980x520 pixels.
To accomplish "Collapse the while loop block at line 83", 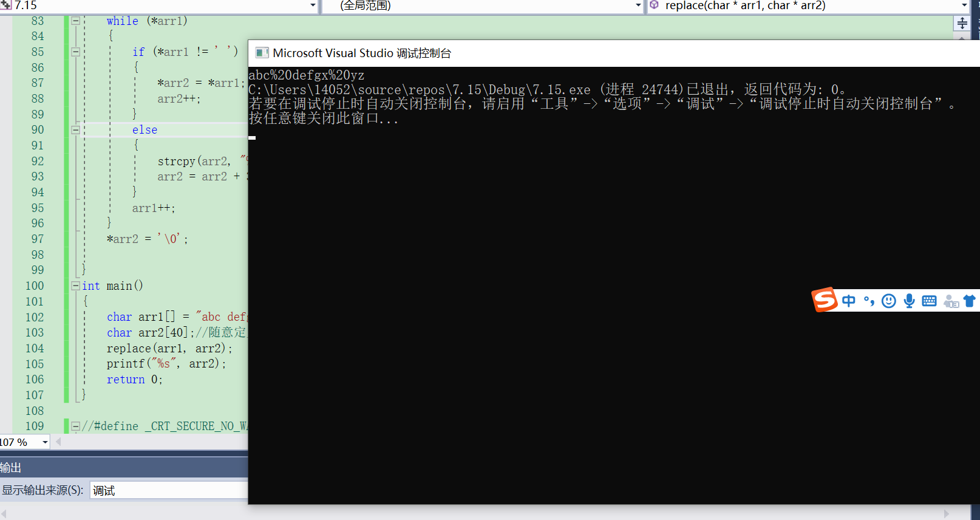I will tap(76, 21).
